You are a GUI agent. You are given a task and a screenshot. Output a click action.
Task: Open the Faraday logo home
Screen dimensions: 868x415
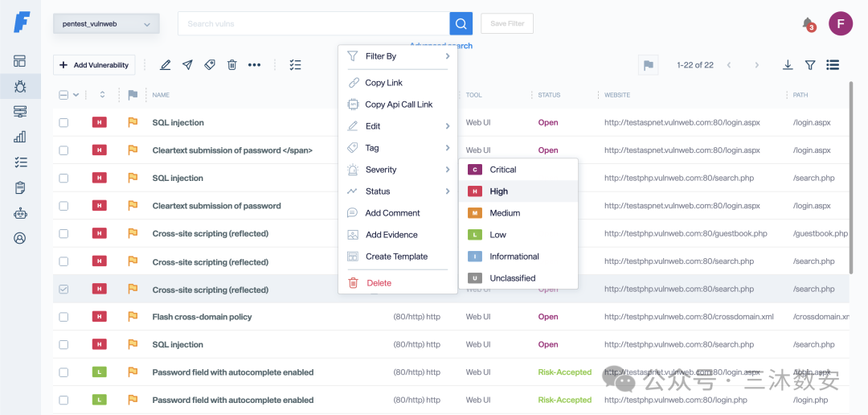22,23
